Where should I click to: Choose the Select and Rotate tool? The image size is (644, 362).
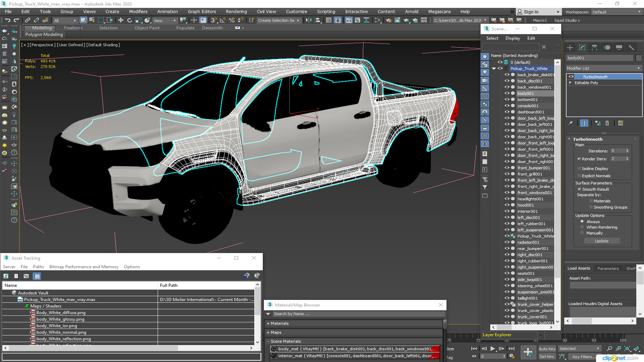(129, 20)
